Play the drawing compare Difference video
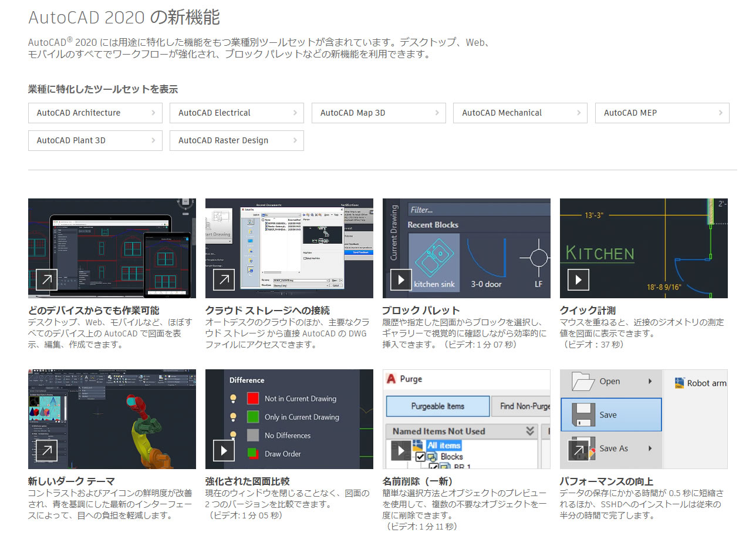Viewport: 756px width, 546px height. coord(224,450)
